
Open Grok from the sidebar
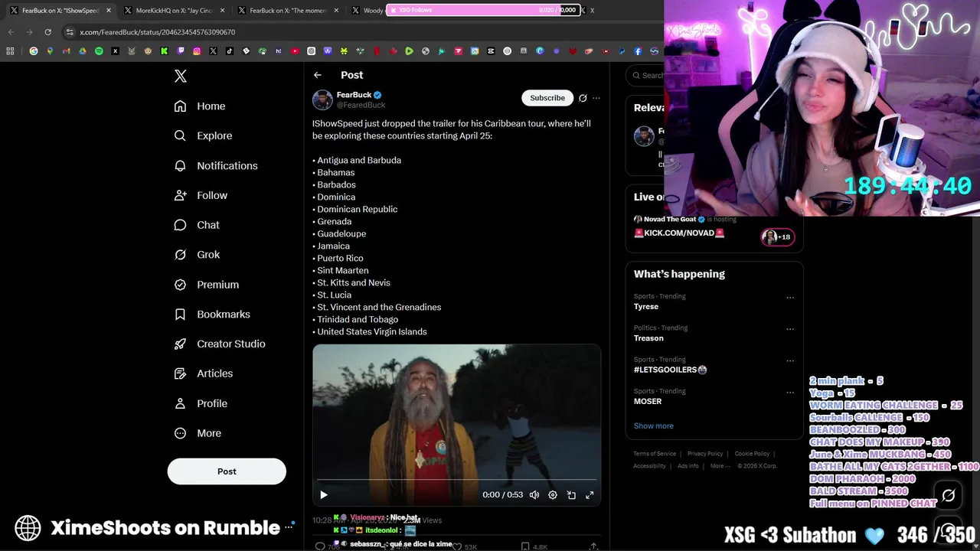(197, 254)
